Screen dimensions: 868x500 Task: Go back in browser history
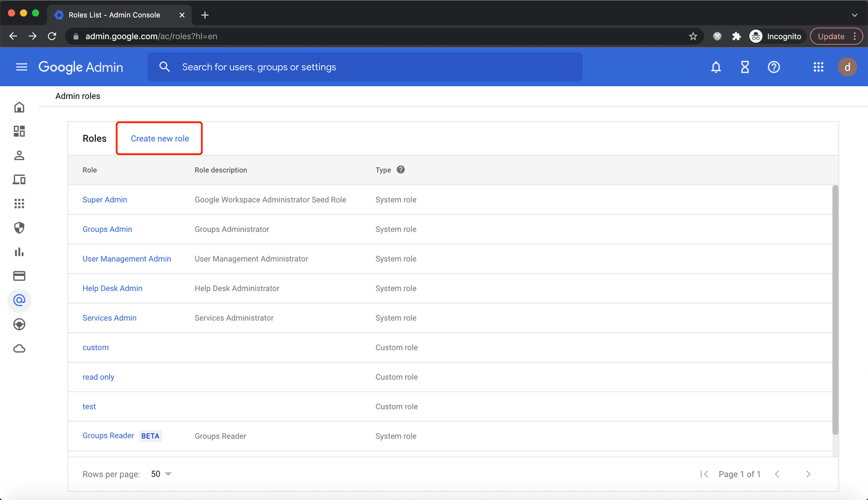pyautogui.click(x=14, y=36)
